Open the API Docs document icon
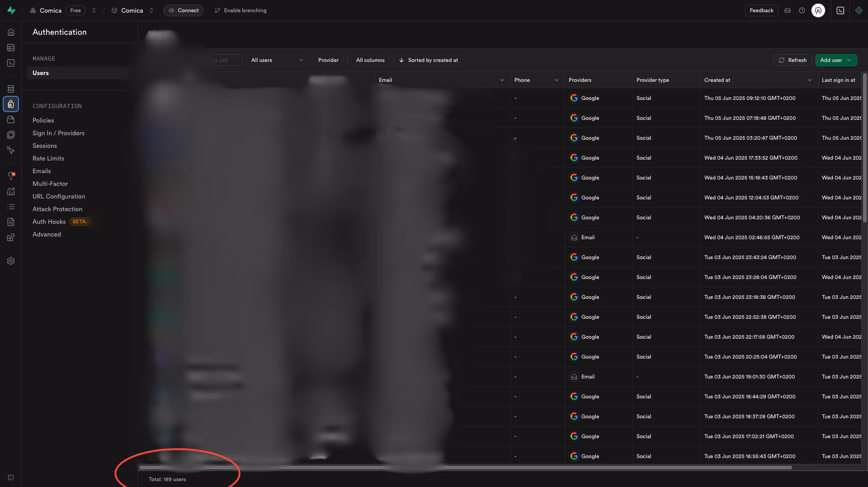Viewport: 868px width, 487px height. tap(11, 222)
